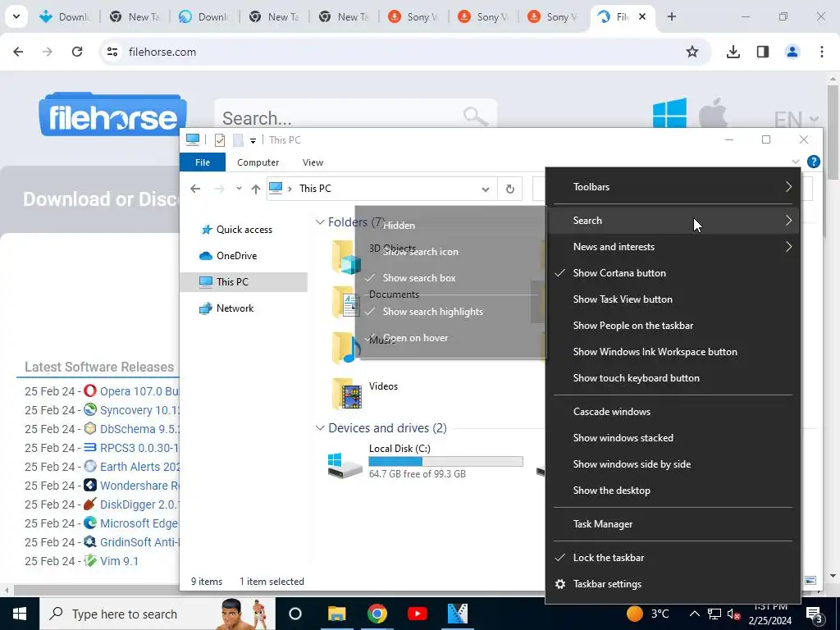Open the notification center icon
Image resolution: width=840 pixels, height=630 pixels.
pos(814,614)
